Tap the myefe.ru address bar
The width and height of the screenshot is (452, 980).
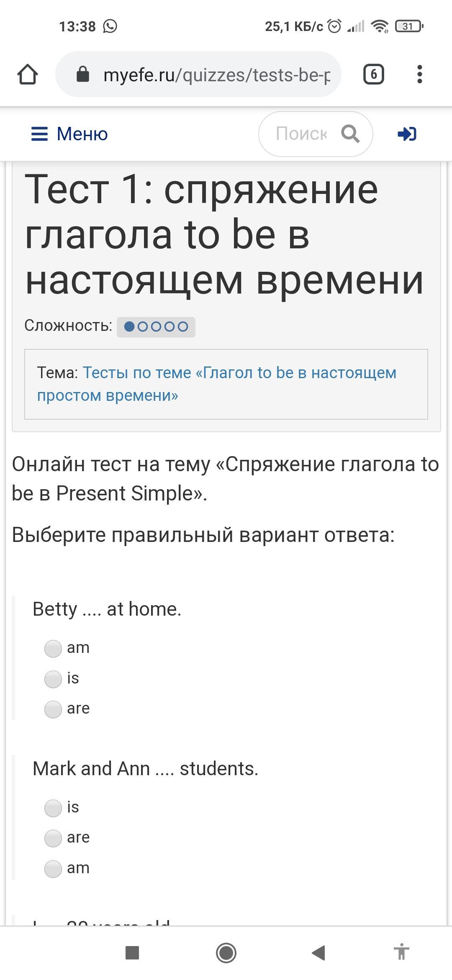(198, 75)
